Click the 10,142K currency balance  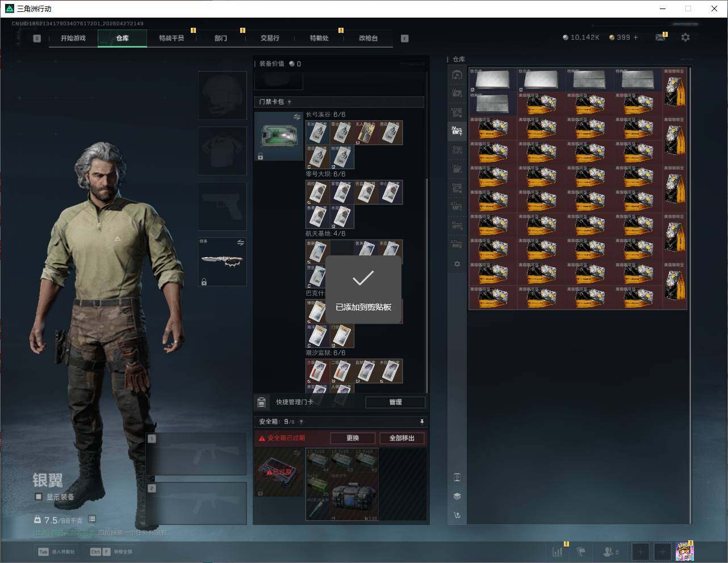coord(581,37)
